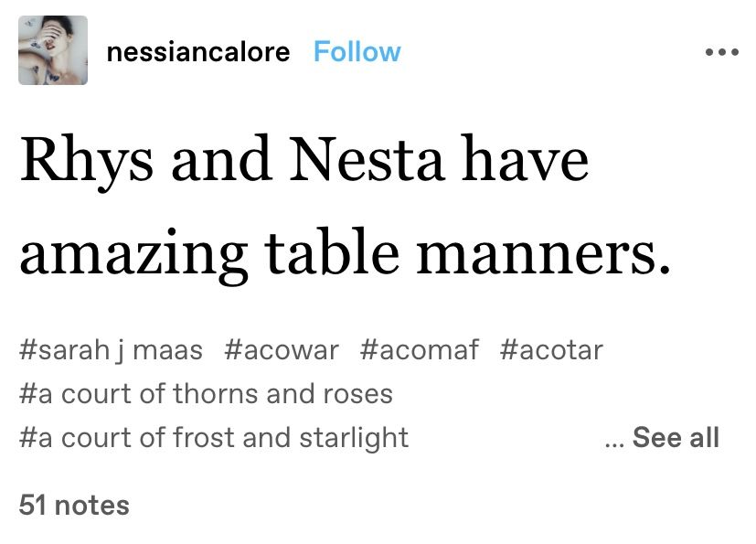The height and width of the screenshot is (544, 756).
Task: Open the post options three-dot menu
Action: pyautogui.click(x=721, y=52)
